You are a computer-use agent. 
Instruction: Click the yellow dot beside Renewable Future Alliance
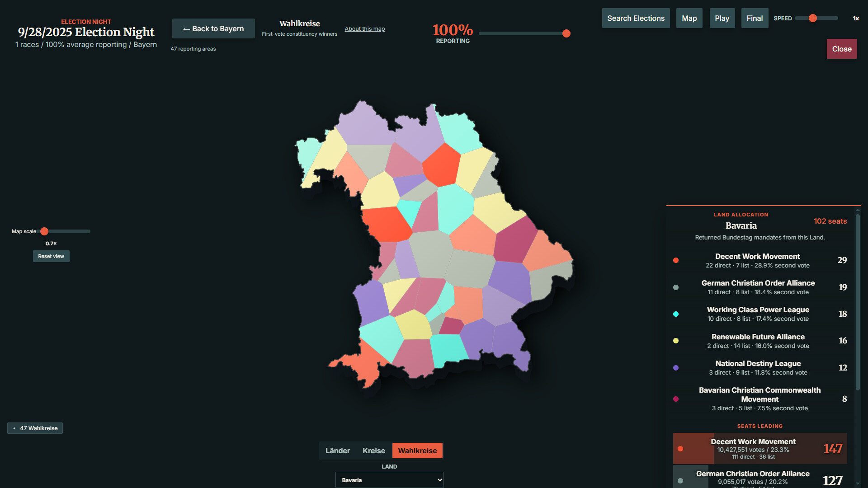point(676,341)
